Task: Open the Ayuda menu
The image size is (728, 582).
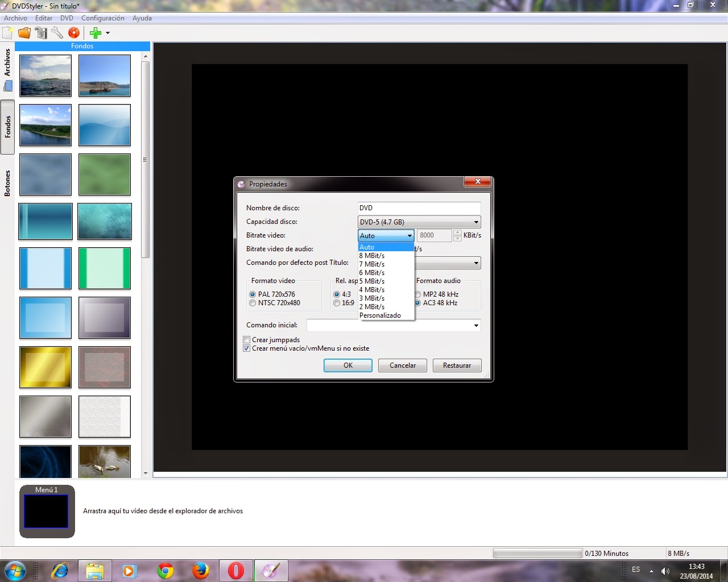Action: click(x=142, y=18)
